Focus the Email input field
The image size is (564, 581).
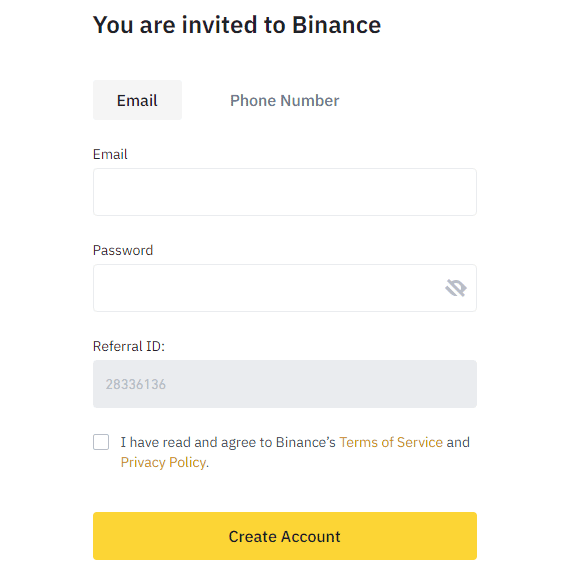pyautogui.click(x=285, y=192)
